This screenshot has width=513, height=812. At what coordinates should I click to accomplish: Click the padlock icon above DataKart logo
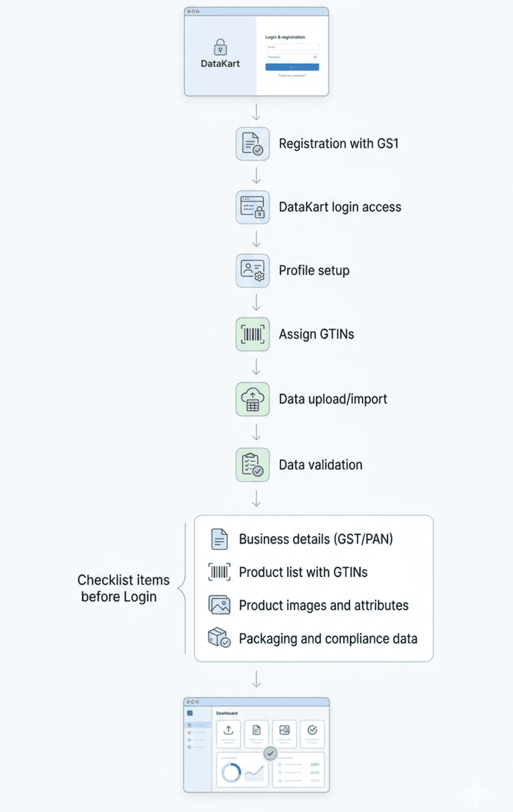(x=220, y=47)
